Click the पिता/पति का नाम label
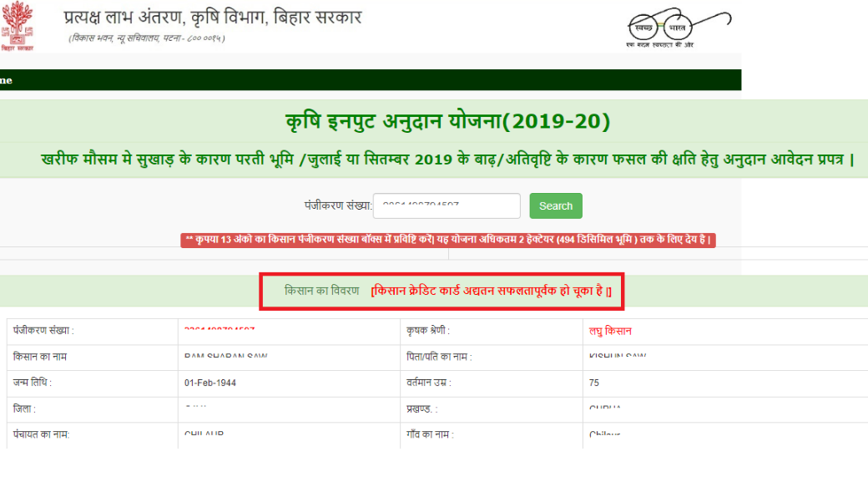 [x=439, y=357]
